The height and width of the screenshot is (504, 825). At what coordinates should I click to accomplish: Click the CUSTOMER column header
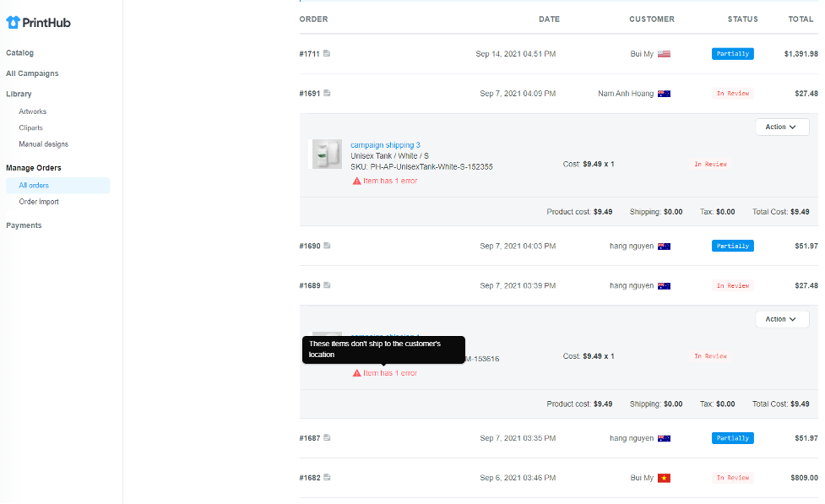point(651,19)
